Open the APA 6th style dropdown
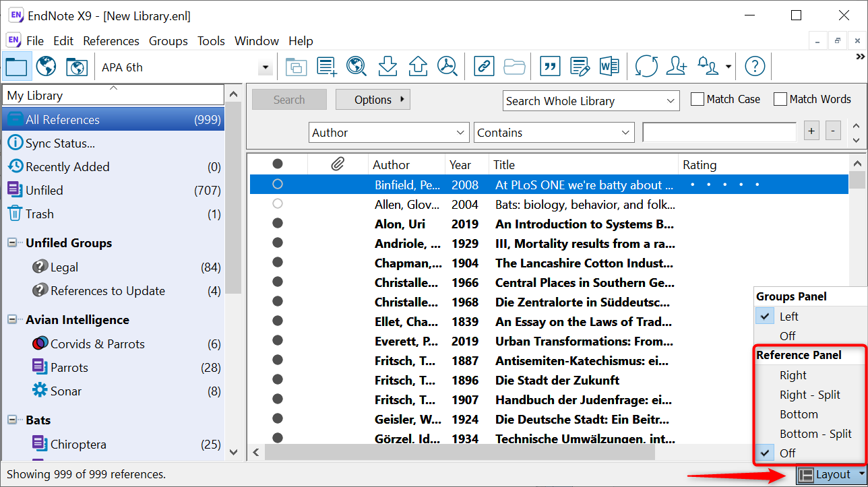 pos(265,67)
